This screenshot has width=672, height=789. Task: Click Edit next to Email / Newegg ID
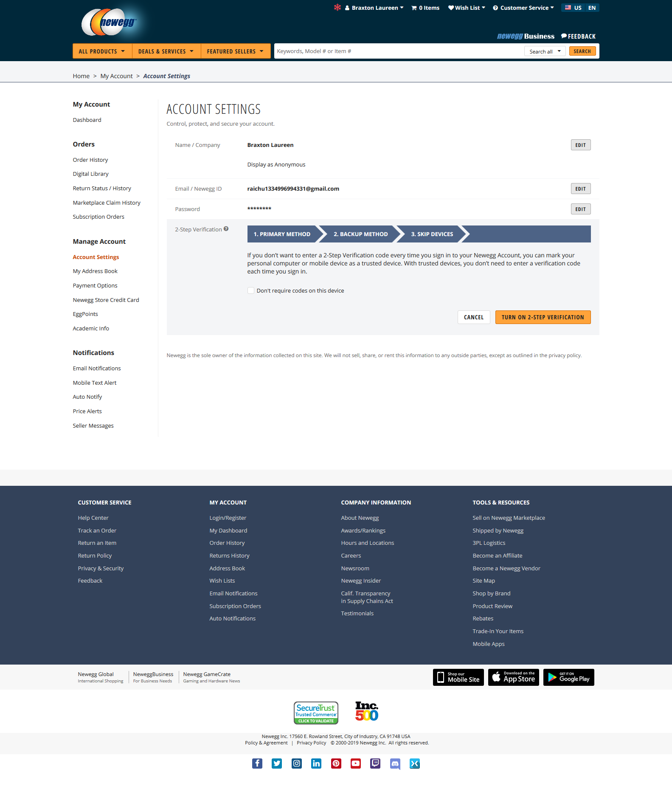581,189
